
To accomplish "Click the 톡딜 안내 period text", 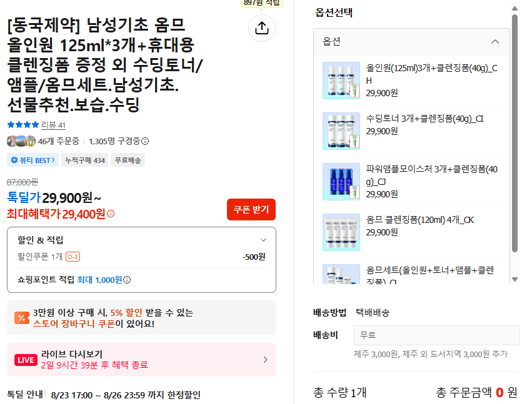I will pyautogui.click(x=126, y=395).
